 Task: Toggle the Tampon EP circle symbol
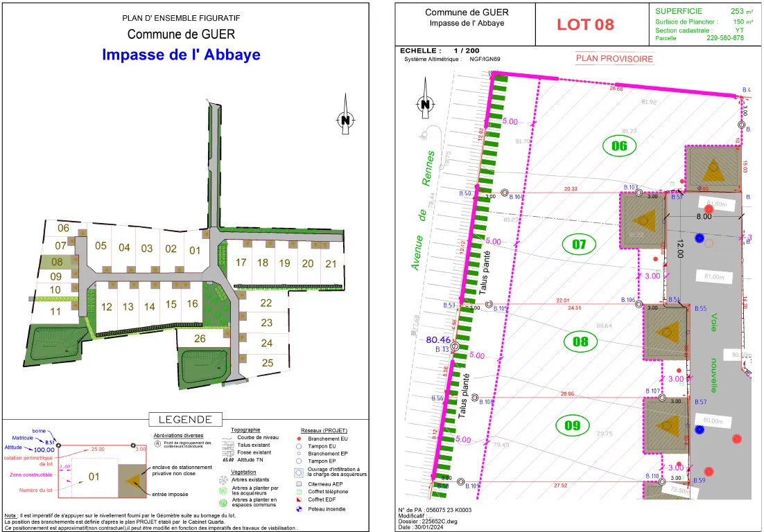pyautogui.click(x=298, y=461)
